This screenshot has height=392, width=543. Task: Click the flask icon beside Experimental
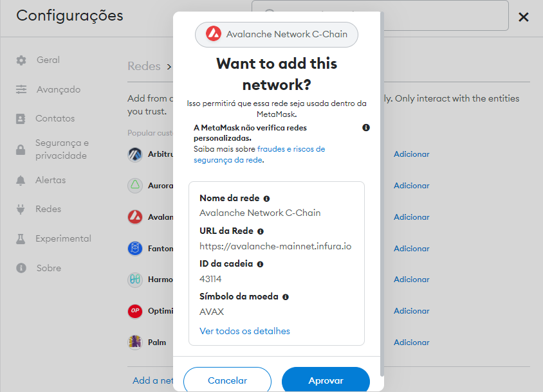pyautogui.click(x=21, y=238)
